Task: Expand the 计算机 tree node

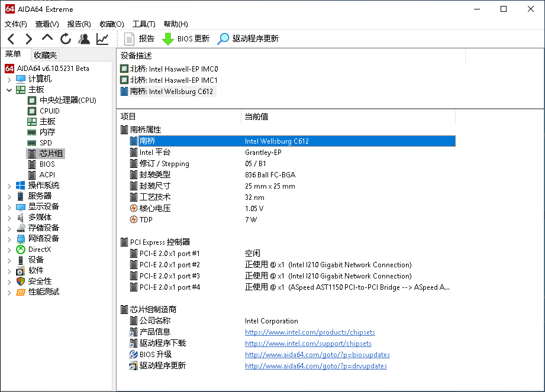Action: pos(9,79)
